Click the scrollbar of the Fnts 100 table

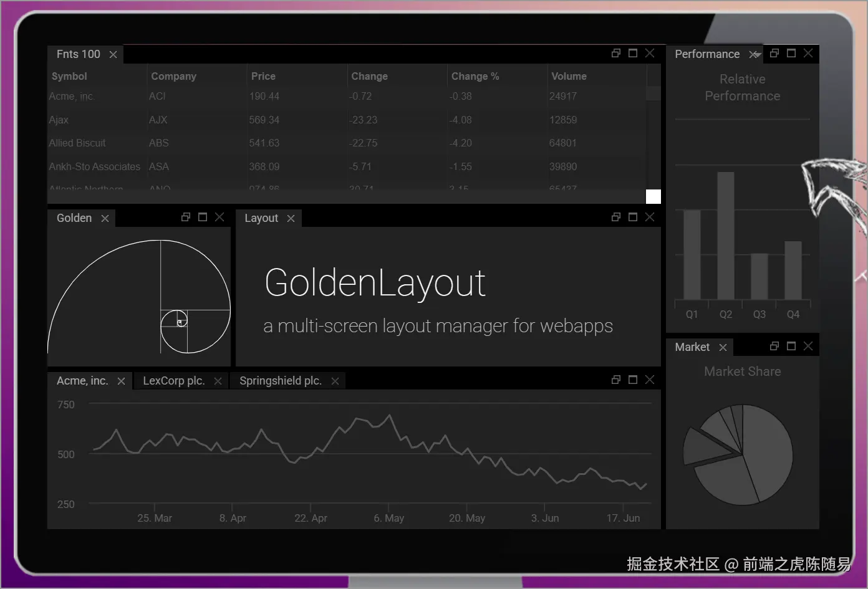tap(653, 93)
